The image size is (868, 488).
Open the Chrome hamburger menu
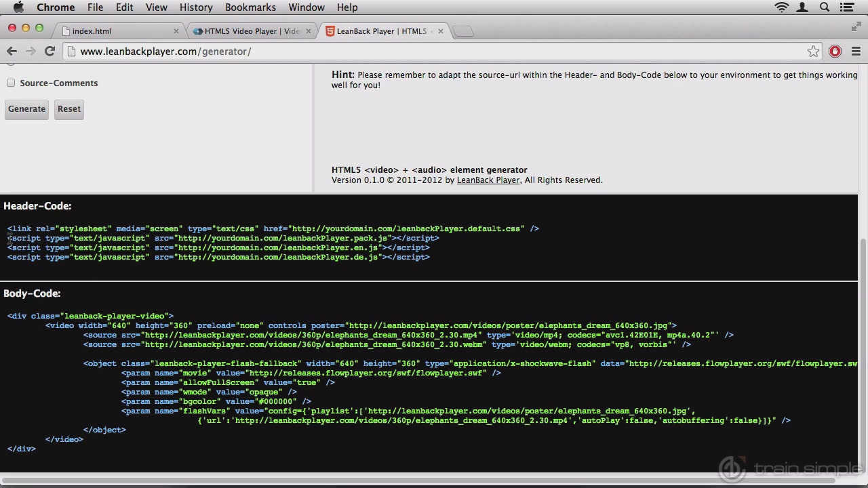tap(856, 52)
